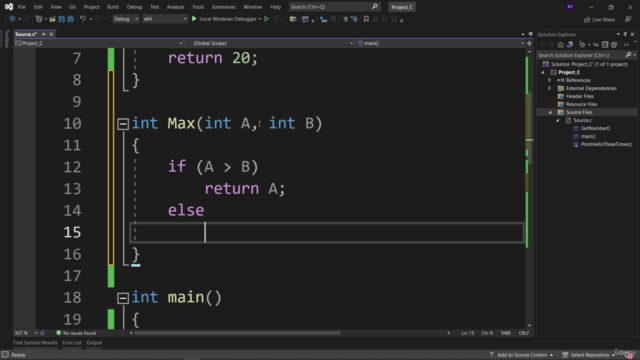640x360 pixels.
Task: Click the Save All icon
Action: pyautogui.click(x=70, y=19)
